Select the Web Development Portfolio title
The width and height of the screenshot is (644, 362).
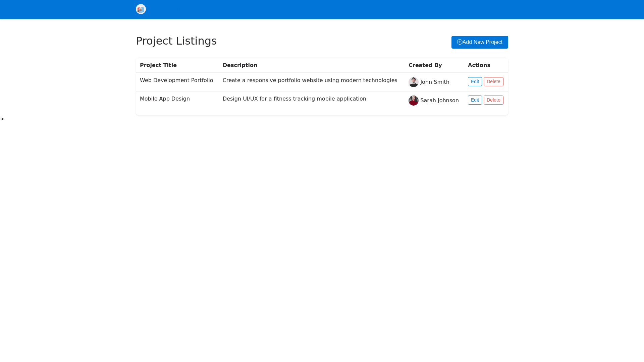(176, 80)
